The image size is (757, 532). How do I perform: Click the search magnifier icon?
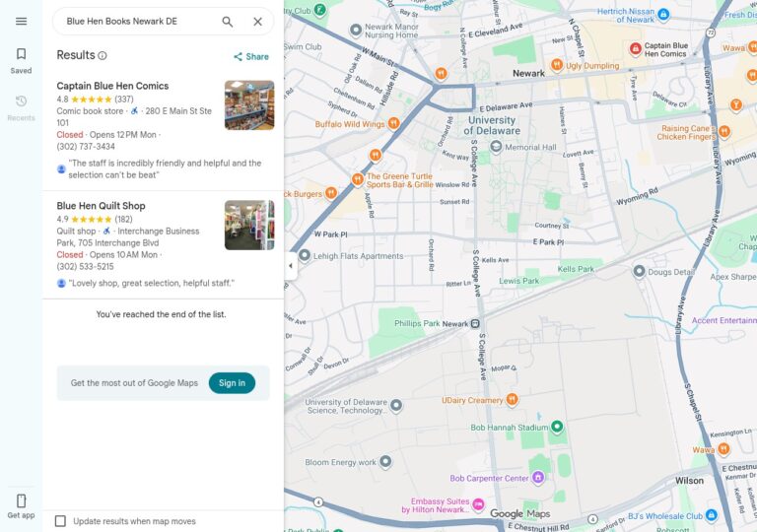tap(228, 22)
